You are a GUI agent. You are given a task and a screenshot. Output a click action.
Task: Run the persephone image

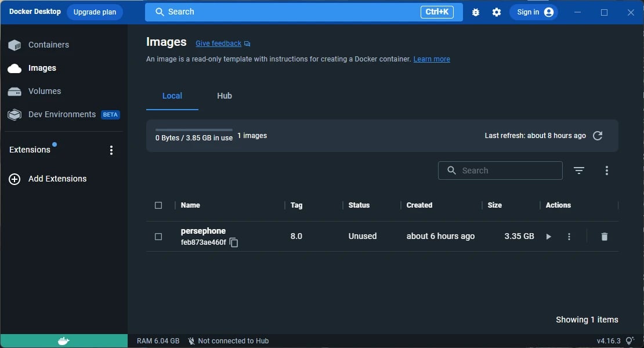tap(548, 237)
